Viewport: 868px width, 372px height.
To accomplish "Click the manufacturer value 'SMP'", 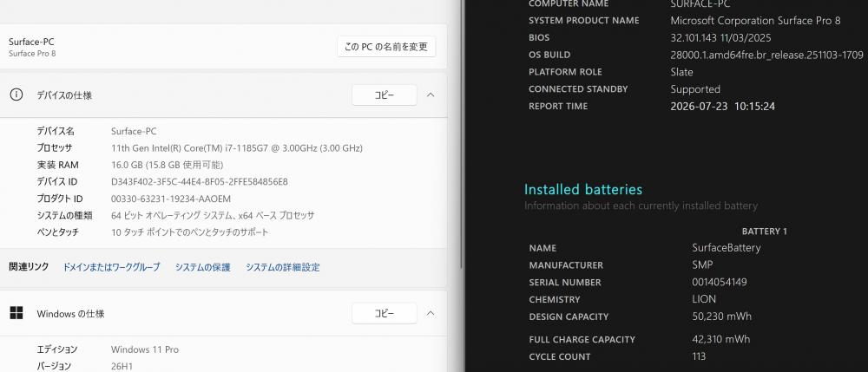I will coord(702,264).
